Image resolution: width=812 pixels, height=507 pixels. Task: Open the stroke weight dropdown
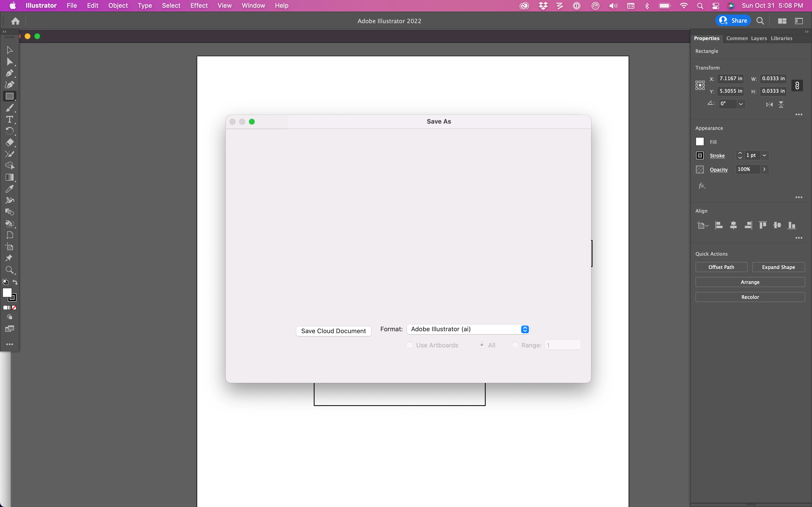(x=764, y=155)
